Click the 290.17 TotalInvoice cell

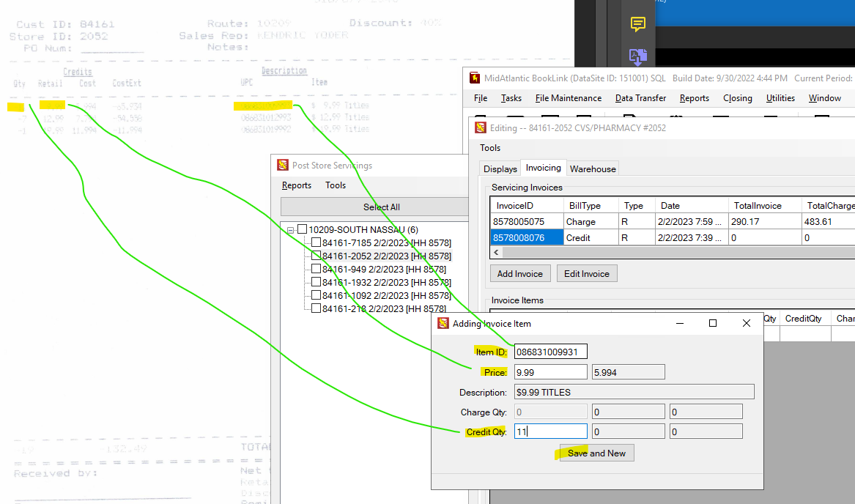click(764, 221)
